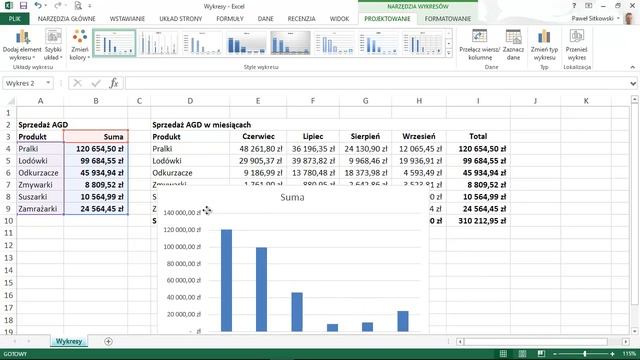Click the confirm checkmark in formula bar
The width and height of the screenshot is (640, 360).
pyautogui.click(x=96, y=83)
